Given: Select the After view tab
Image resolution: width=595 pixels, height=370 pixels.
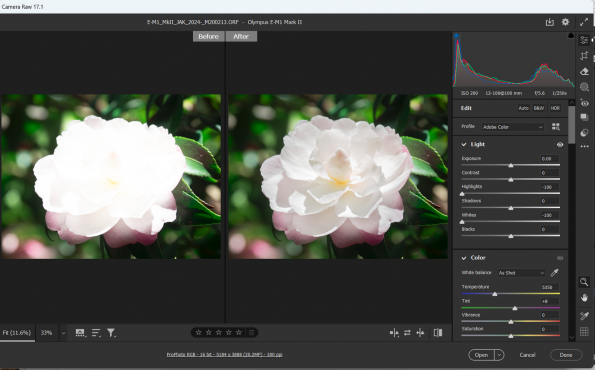Looking at the screenshot, I should pos(241,36).
